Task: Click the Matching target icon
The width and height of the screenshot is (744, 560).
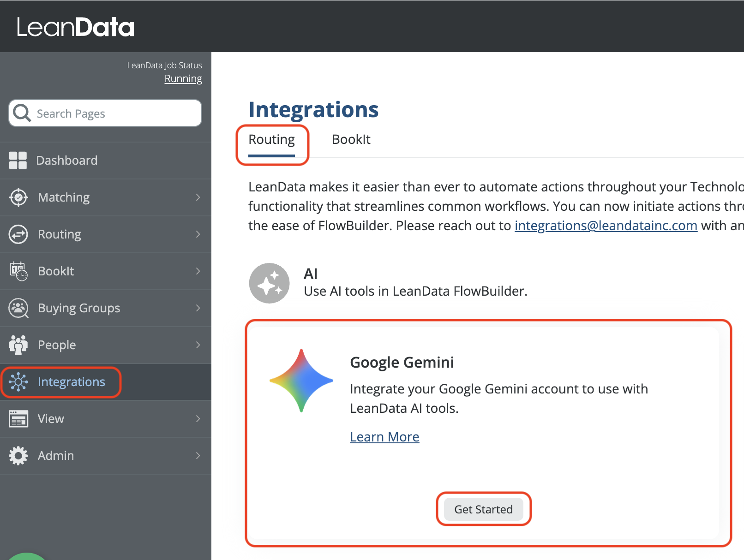Action: (x=18, y=197)
